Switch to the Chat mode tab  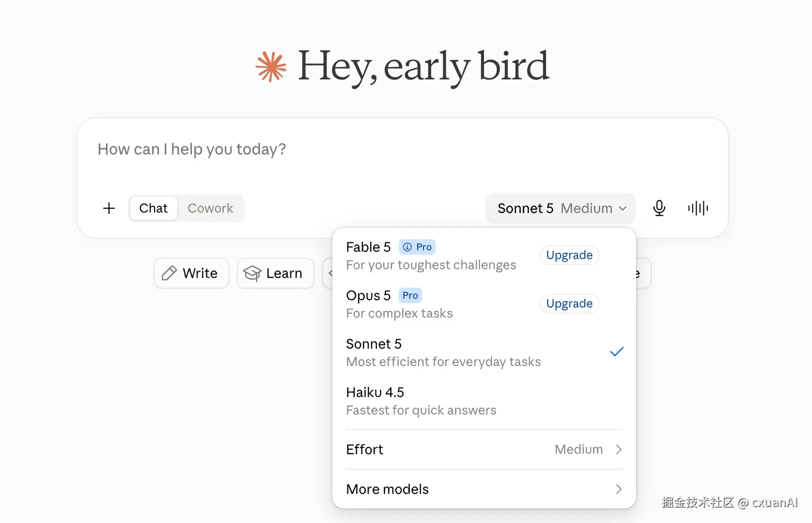[x=153, y=208]
